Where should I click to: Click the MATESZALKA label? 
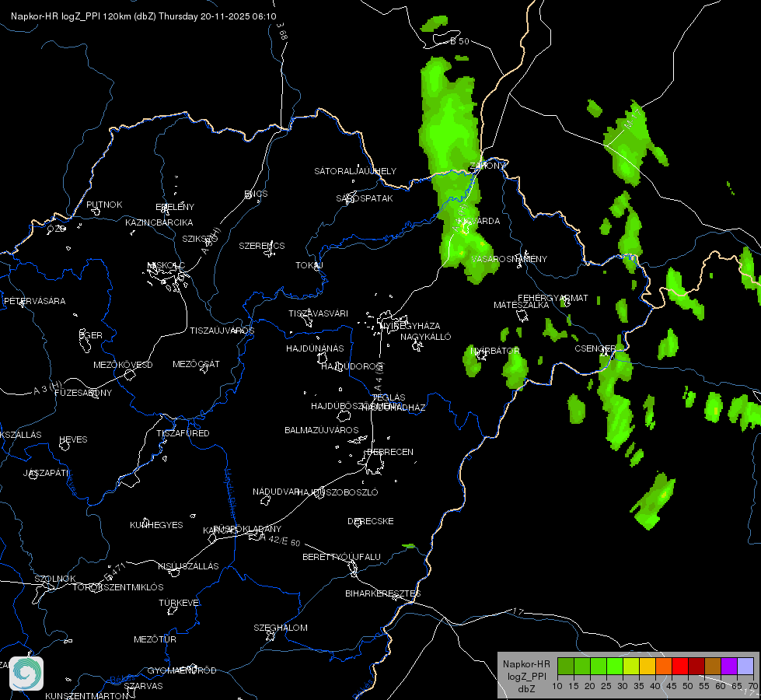(522, 305)
